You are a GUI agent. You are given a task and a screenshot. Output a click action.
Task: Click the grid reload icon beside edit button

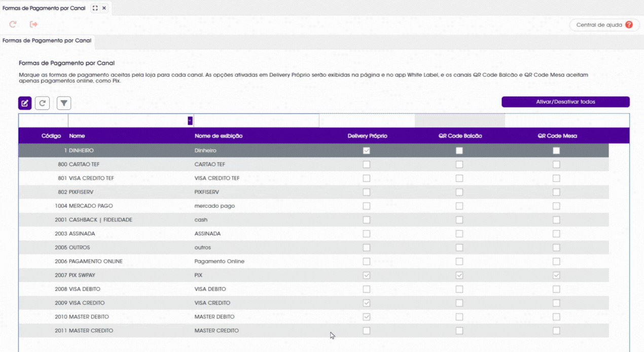click(x=43, y=103)
